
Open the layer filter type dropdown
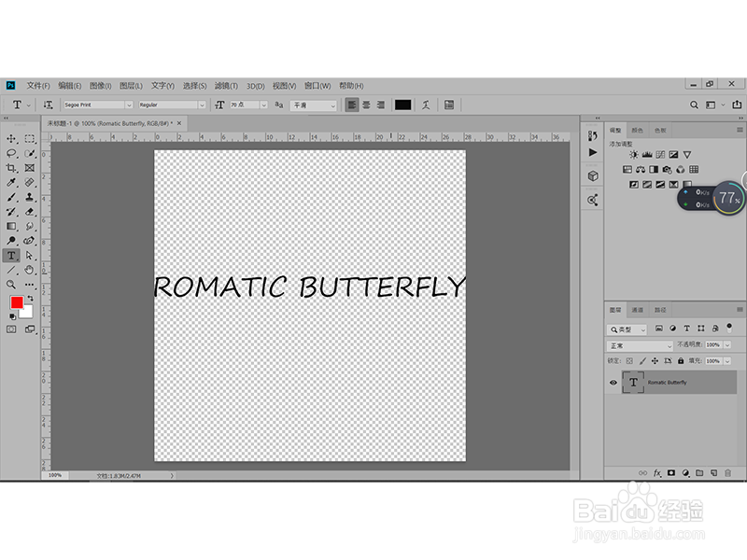click(x=627, y=329)
